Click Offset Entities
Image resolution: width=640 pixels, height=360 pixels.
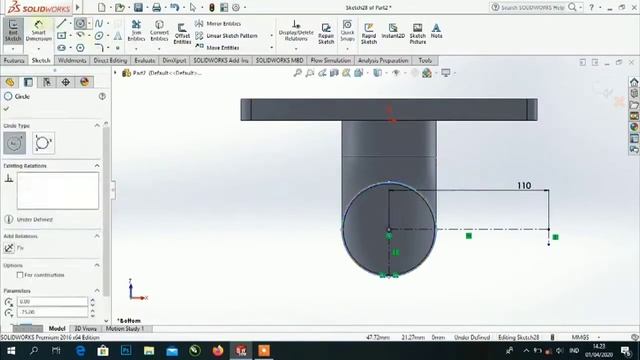[182, 33]
